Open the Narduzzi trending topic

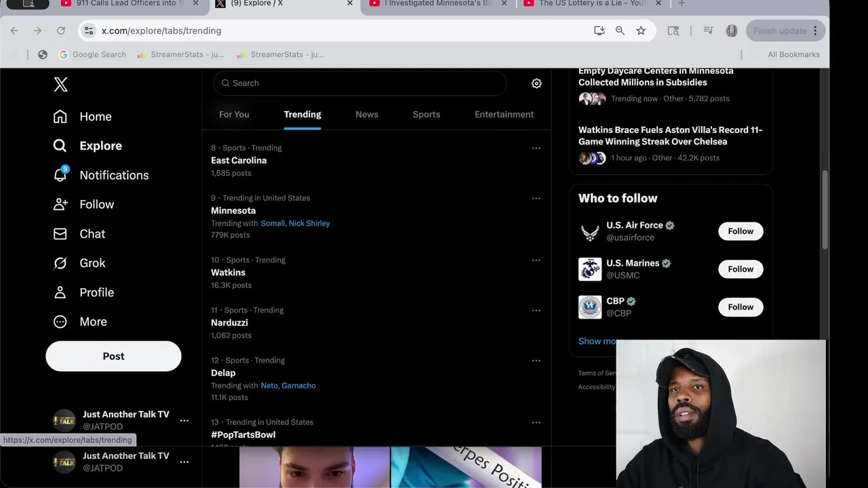pyautogui.click(x=229, y=323)
